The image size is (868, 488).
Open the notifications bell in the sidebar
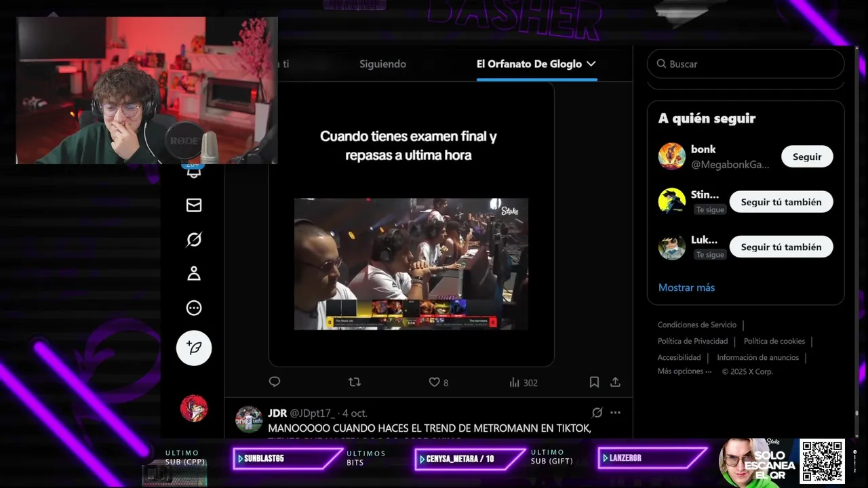(194, 171)
